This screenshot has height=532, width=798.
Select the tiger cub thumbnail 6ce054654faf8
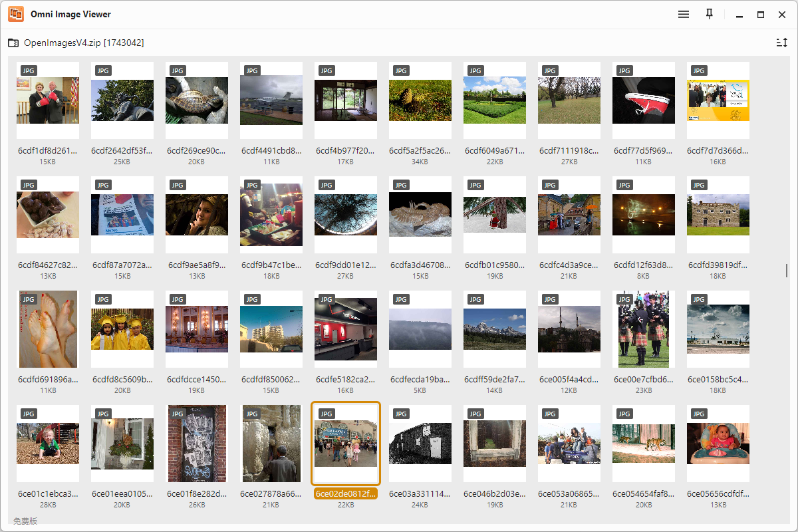(x=644, y=444)
